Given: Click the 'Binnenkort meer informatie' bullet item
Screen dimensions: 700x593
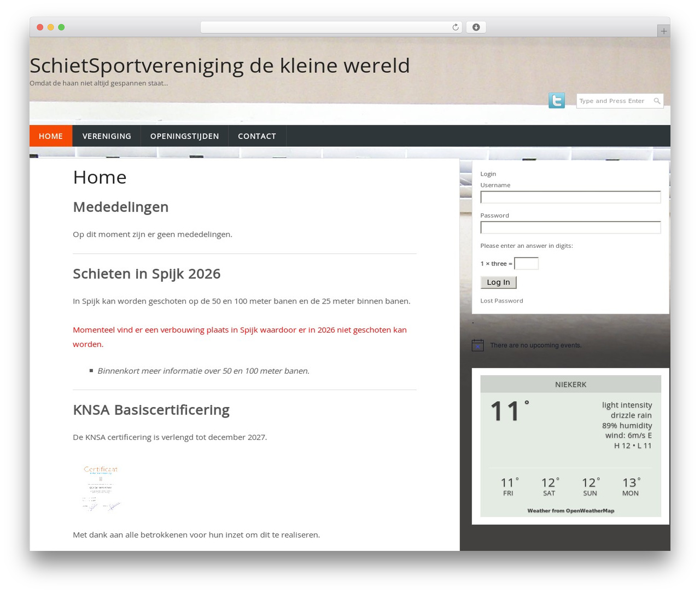Looking at the screenshot, I should pos(203,371).
